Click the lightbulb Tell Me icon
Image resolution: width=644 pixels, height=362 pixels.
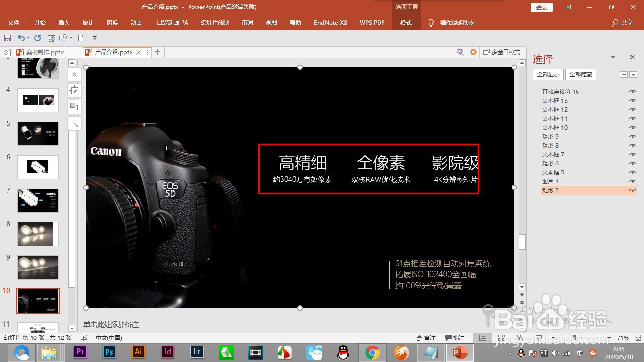[x=431, y=23]
